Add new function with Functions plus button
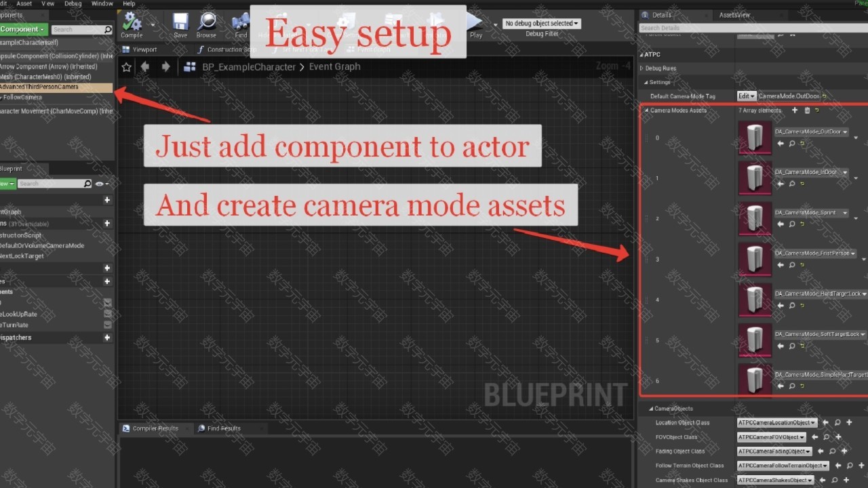Screen dimensions: 868x488 [107, 223]
